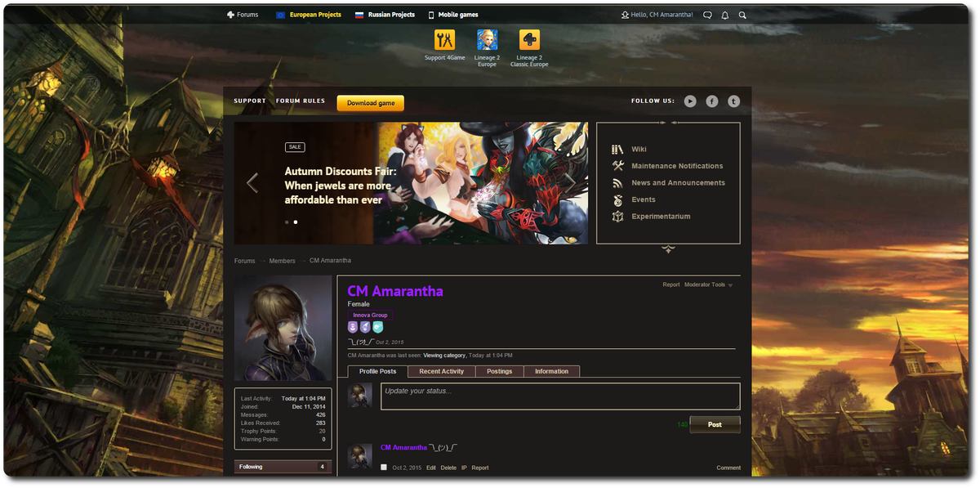Viewport: 980px width, 488px height.
Task: Comment on the profile post
Action: coord(728,468)
